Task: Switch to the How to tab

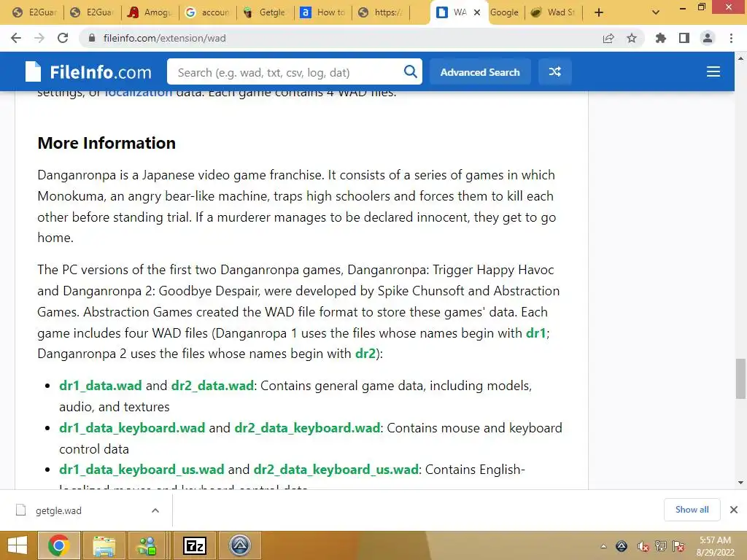Action: [x=322, y=12]
